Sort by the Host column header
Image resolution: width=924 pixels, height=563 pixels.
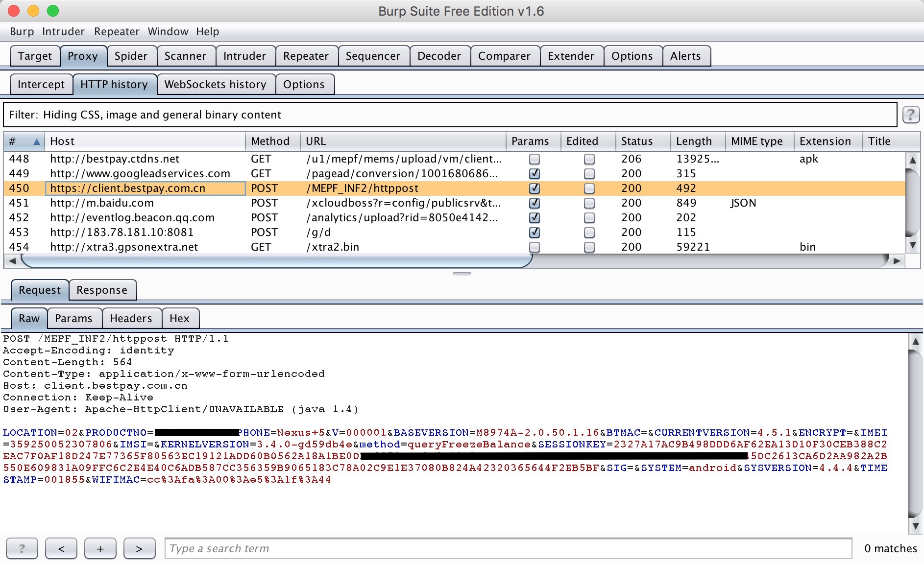pos(145,141)
